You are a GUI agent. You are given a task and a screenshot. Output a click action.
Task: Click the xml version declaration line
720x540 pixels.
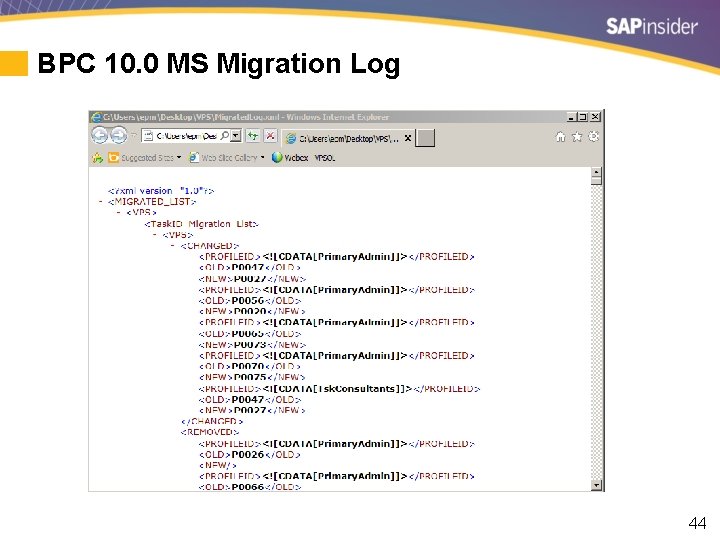(x=161, y=191)
